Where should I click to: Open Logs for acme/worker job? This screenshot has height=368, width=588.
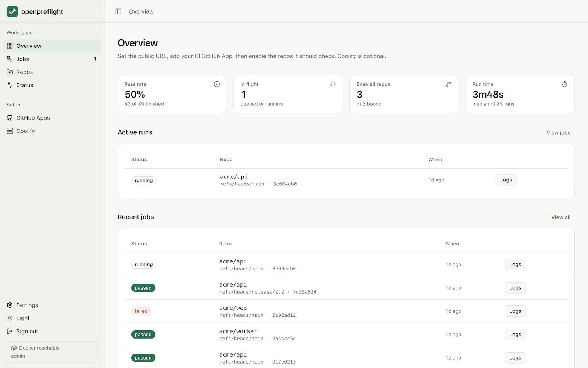click(x=515, y=335)
